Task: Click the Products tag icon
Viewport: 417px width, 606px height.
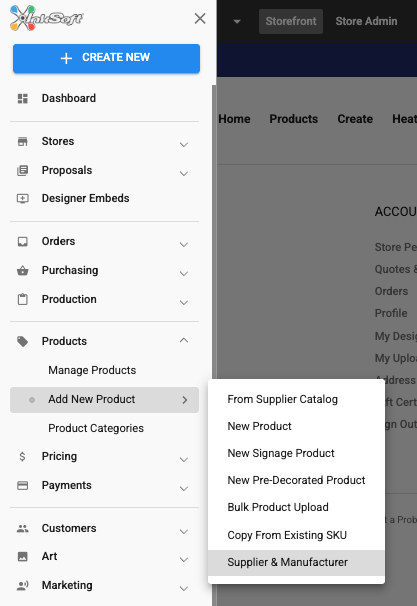Action: [x=23, y=342]
